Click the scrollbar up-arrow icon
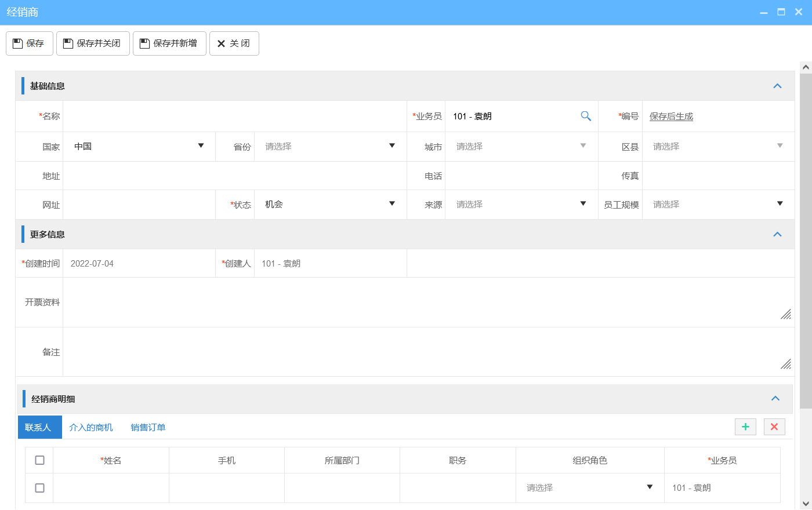The width and height of the screenshot is (812, 510). 806,67
